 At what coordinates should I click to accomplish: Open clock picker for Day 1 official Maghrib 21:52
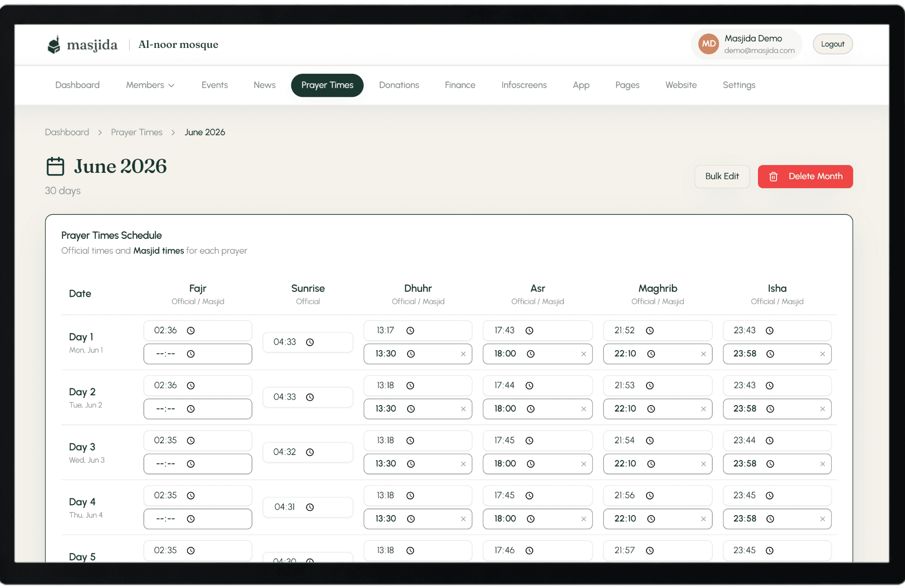(650, 331)
